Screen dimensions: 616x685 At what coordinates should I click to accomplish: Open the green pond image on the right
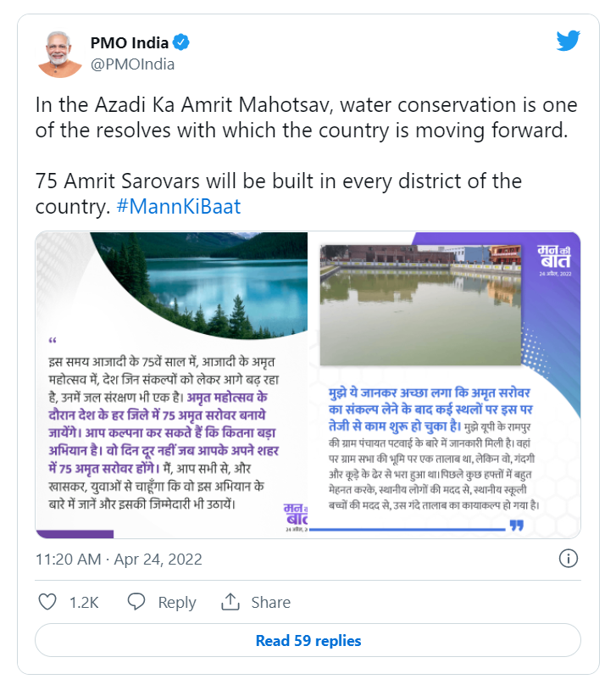click(420, 305)
